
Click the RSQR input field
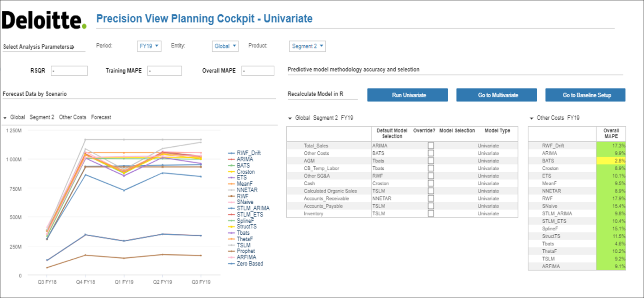pyautogui.click(x=69, y=71)
